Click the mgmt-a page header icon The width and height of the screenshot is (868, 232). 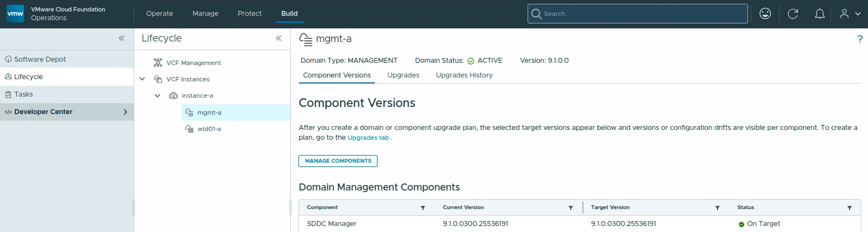click(306, 39)
